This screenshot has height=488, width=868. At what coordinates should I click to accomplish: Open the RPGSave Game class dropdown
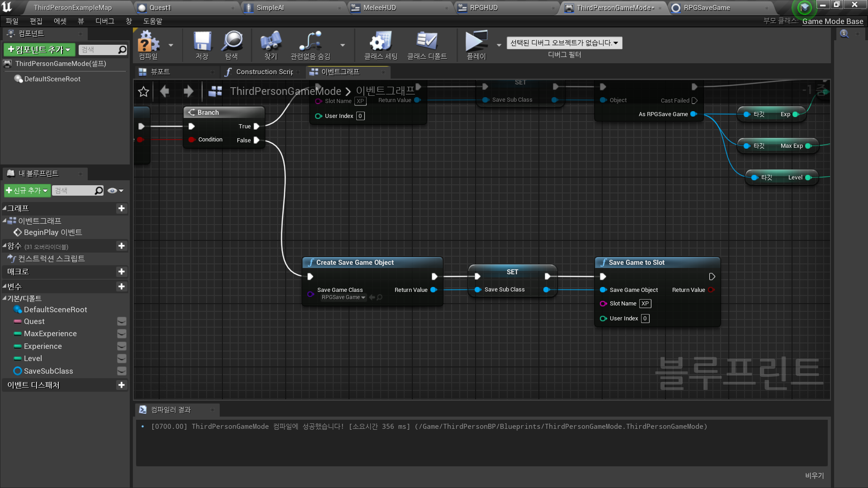coord(343,297)
